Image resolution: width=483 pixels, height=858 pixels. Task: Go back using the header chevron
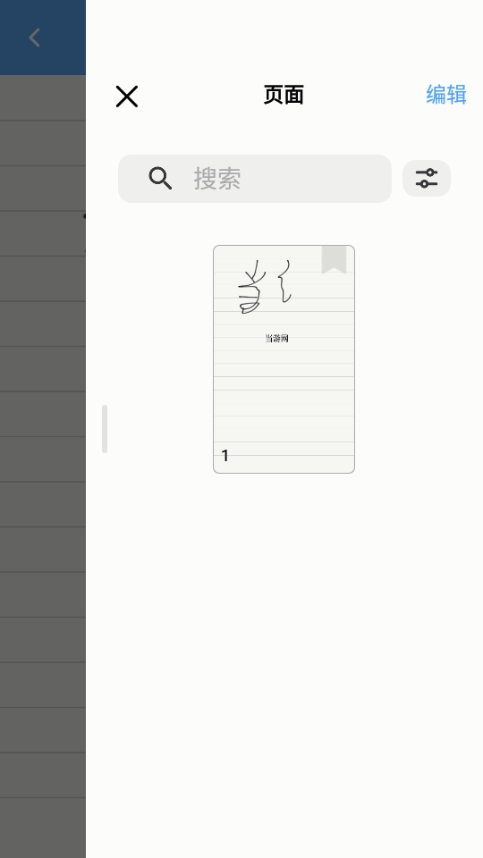tap(34, 38)
